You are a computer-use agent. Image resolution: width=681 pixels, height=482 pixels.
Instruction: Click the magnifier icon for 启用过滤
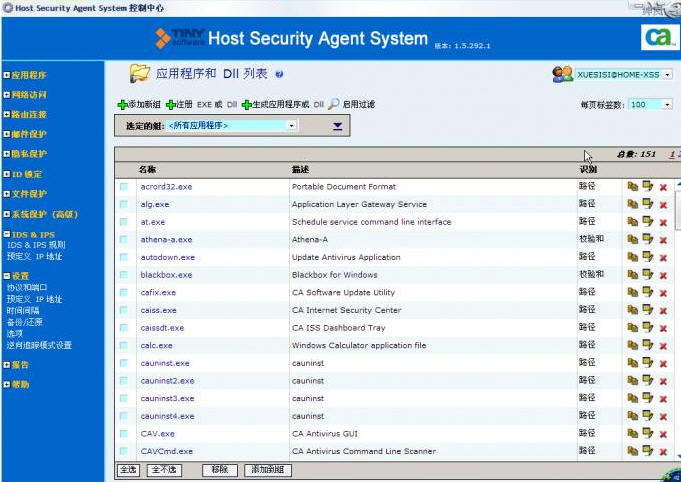click(x=334, y=104)
